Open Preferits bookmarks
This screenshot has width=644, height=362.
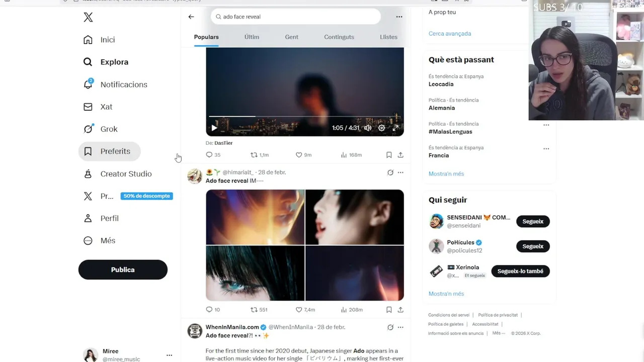[x=109, y=151]
